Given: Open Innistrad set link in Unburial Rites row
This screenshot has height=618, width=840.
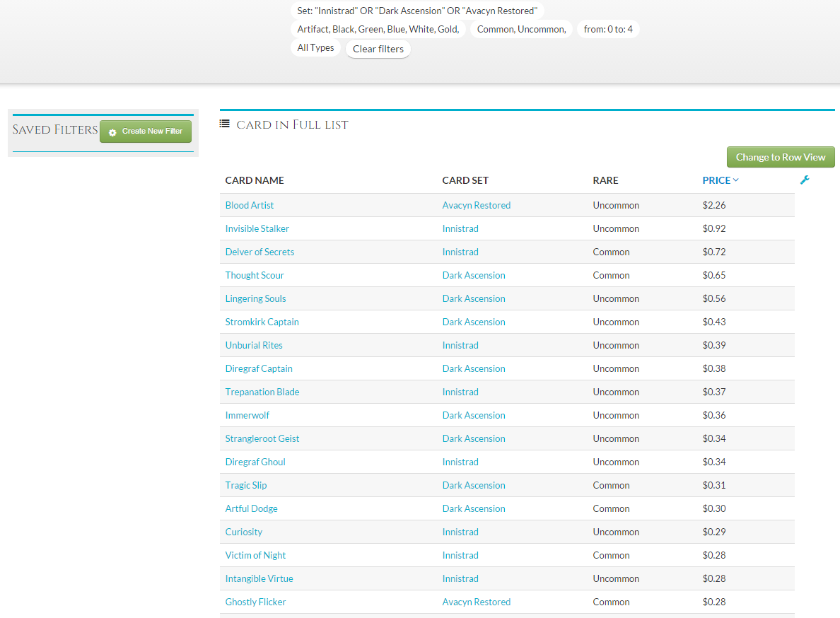Looking at the screenshot, I should (460, 346).
